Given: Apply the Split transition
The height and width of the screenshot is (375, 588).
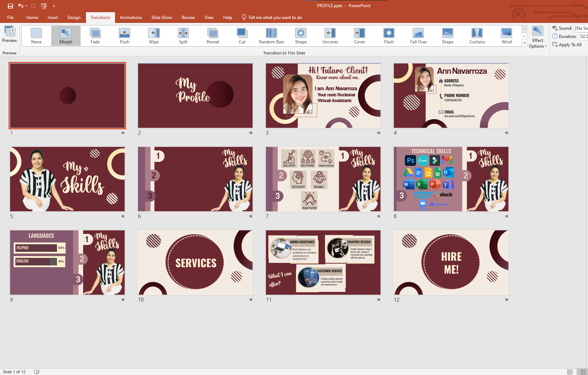Looking at the screenshot, I should pyautogui.click(x=183, y=36).
